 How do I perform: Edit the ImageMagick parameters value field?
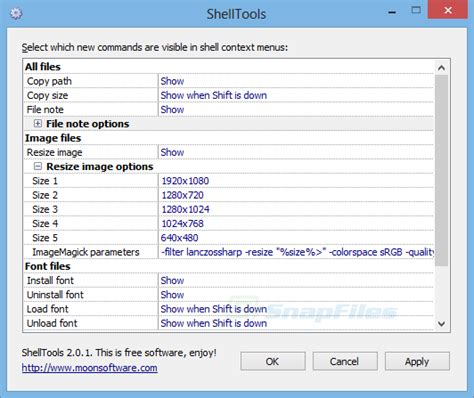coord(296,252)
